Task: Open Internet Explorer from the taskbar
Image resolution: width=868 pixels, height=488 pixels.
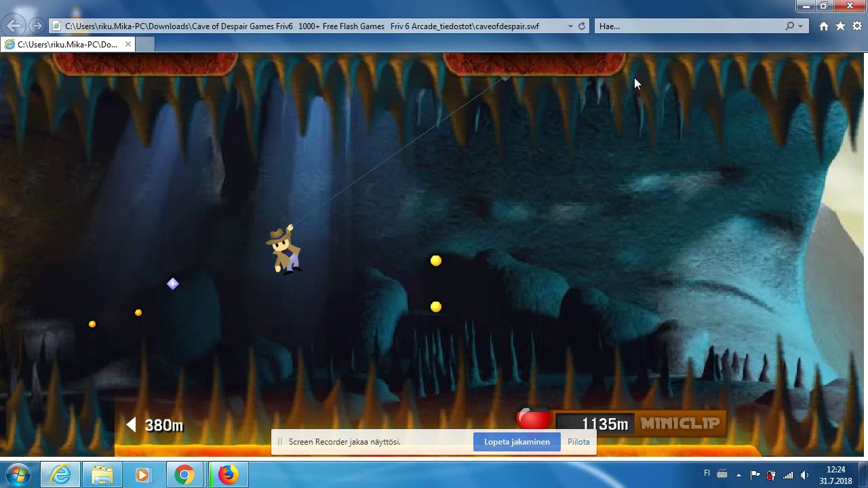Action: click(x=60, y=475)
